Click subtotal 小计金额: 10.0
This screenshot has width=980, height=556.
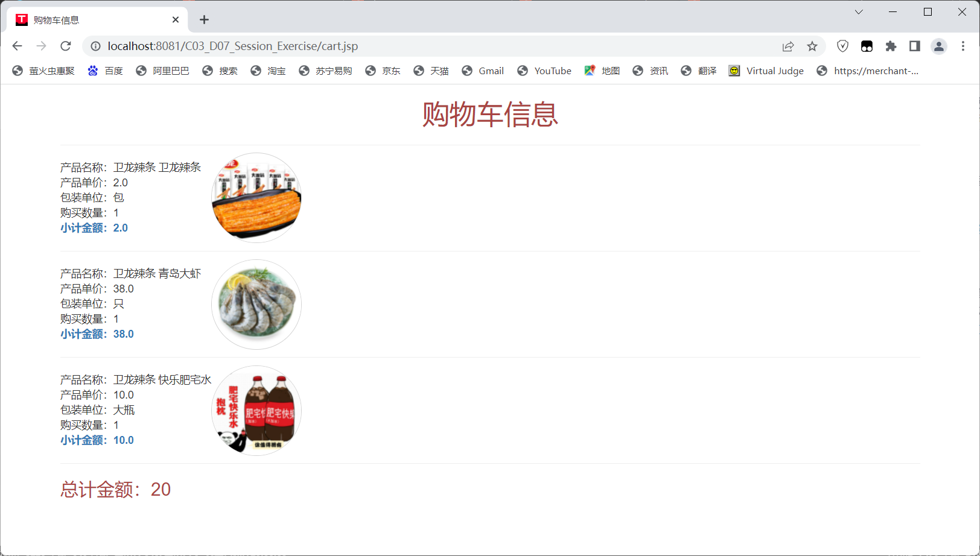coord(97,440)
